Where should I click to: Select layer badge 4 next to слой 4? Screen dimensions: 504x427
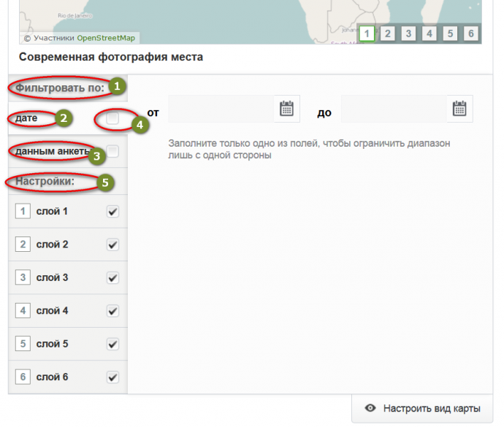[23, 310]
